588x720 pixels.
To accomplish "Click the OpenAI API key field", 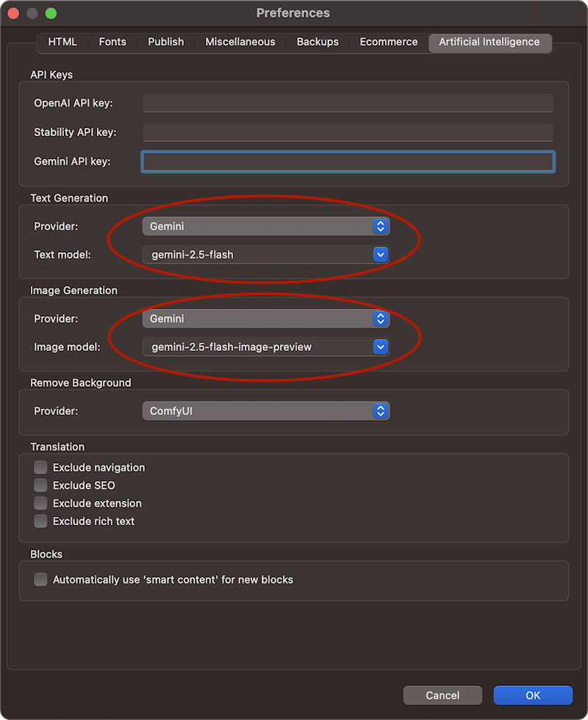I will point(348,103).
